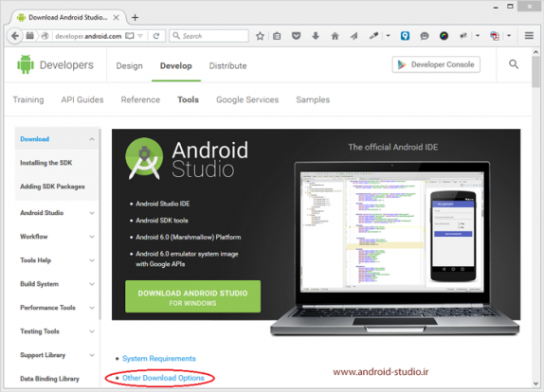Click the Developers site title text
This screenshot has height=392, width=544.
[x=66, y=64]
